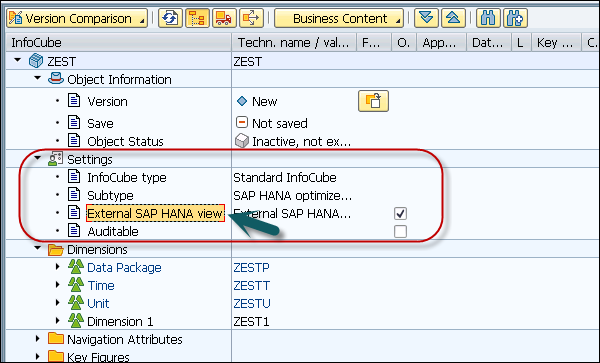
Task: Click the expand all nodes icon
Action: point(426,18)
